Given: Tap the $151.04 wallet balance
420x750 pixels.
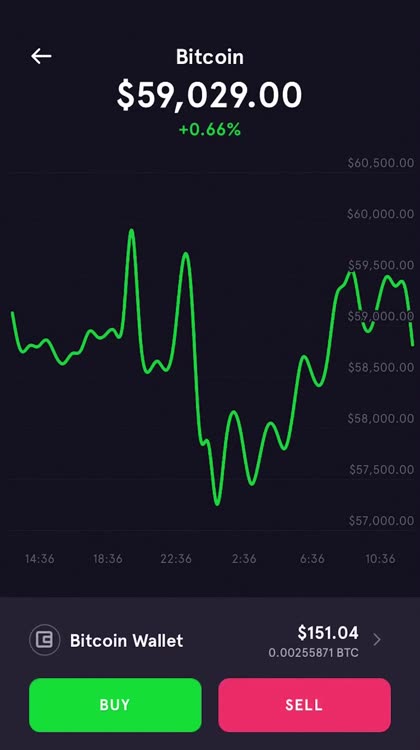Looking at the screenshot, I should pos(328,632).
